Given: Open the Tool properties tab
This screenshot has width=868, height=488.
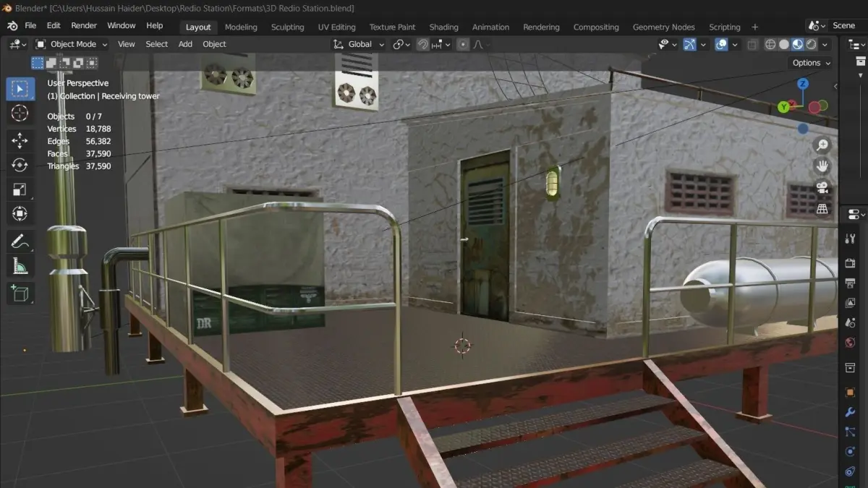Looking at the screenshot, I should point(851,239).
